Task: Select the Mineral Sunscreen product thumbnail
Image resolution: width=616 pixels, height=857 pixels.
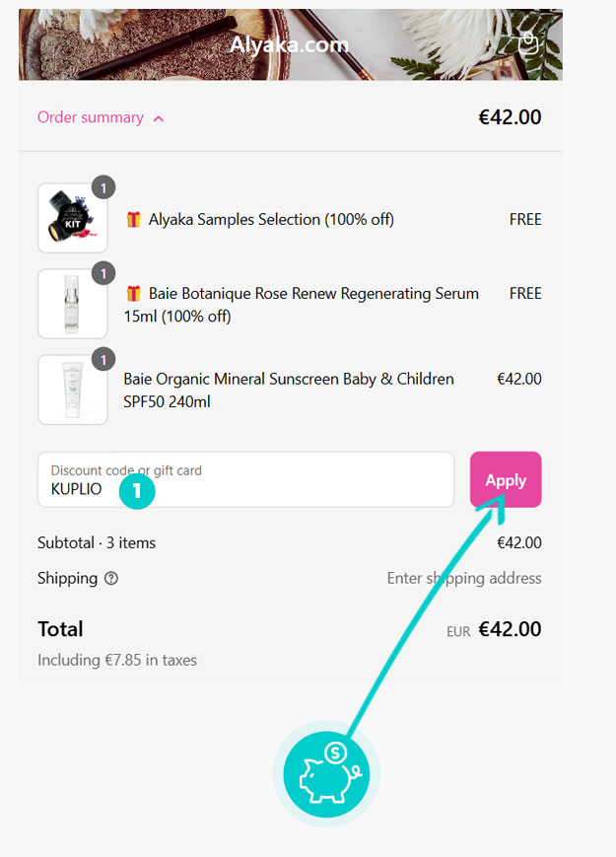Action: (x=72, y=391)
